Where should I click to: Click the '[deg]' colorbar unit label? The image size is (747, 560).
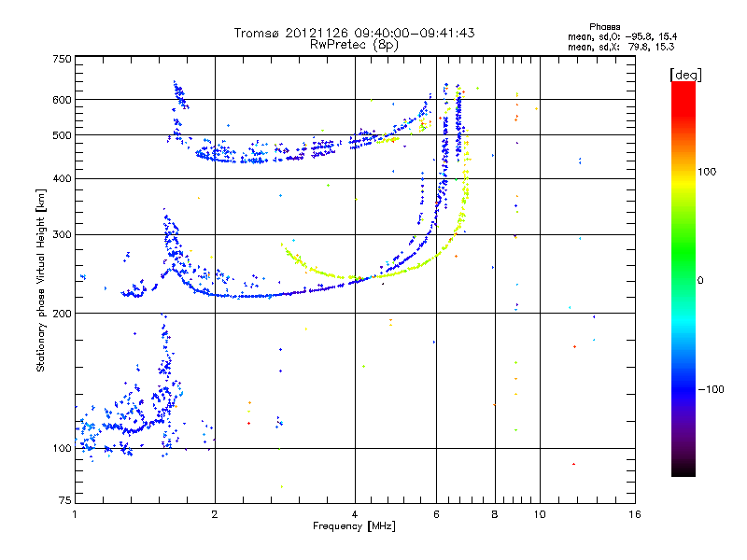click(x=685, y=75)
